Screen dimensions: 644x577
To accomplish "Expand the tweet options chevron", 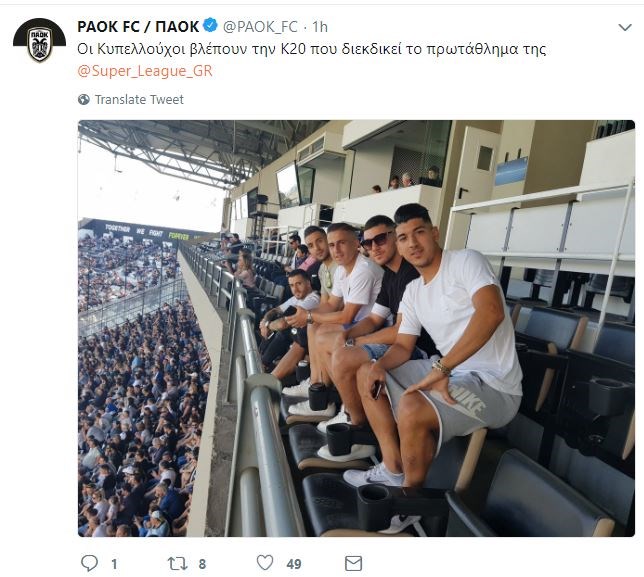I will [x=622, y=27].
